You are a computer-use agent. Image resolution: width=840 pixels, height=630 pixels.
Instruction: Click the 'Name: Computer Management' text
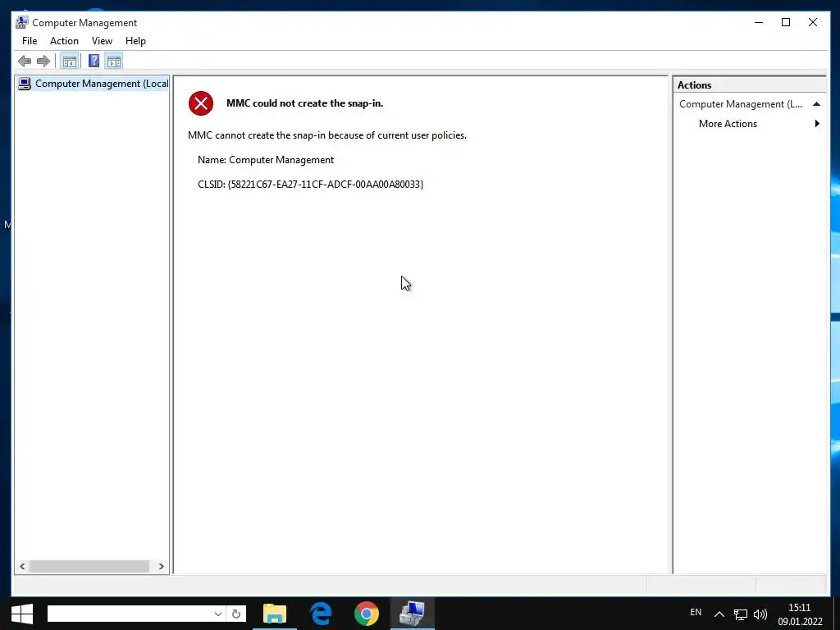click(x=266, y=160)
